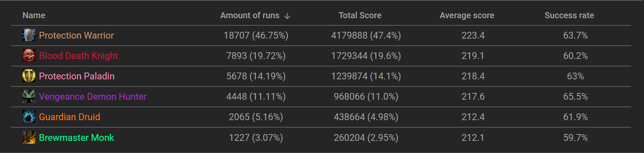644x153 pixels.
Task: Open the Brewmaster Monk link
Action: pyautogui.click(x=76, y=138)
